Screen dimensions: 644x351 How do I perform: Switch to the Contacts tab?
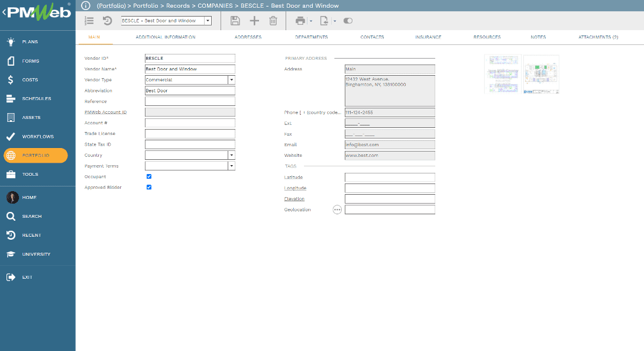[x=372, y=37]
